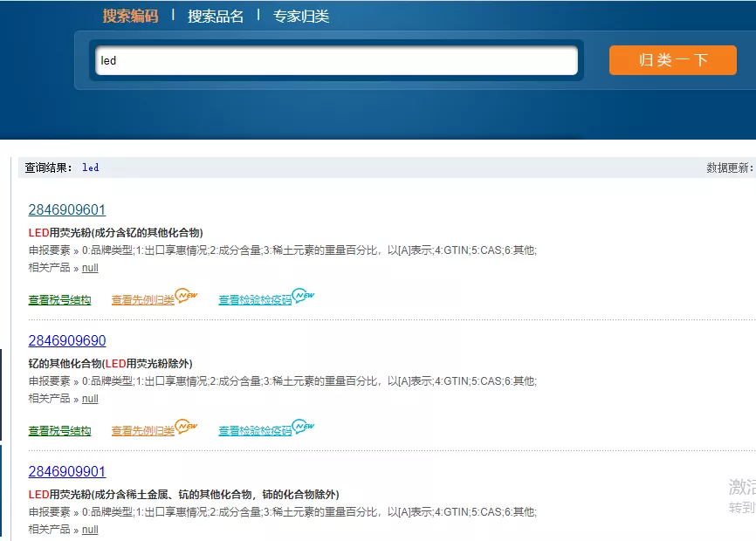The image size is (756, 541).
Task: Click NEW badge beside 查看检验检疫码 under 2846909601
Action: [303, 295]
